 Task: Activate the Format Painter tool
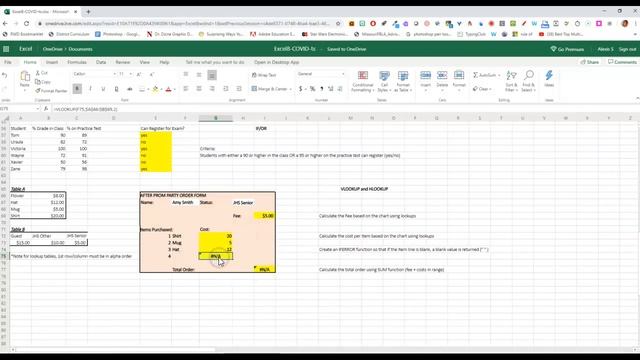[51, 91]
